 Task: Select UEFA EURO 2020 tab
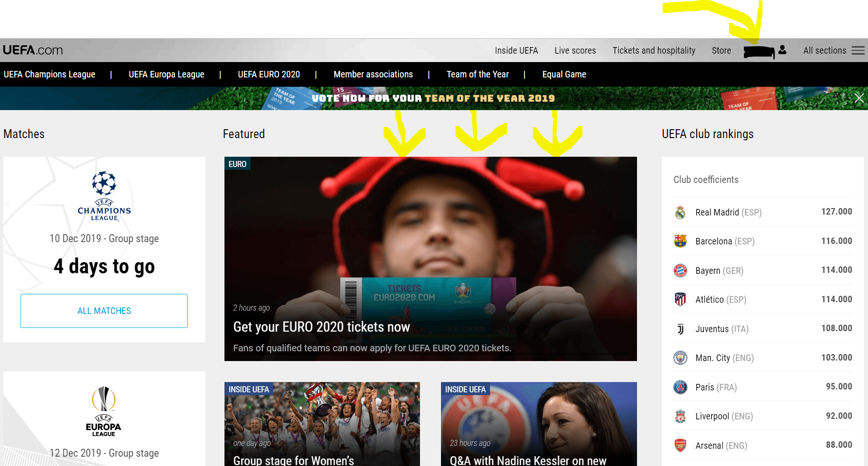269,74
